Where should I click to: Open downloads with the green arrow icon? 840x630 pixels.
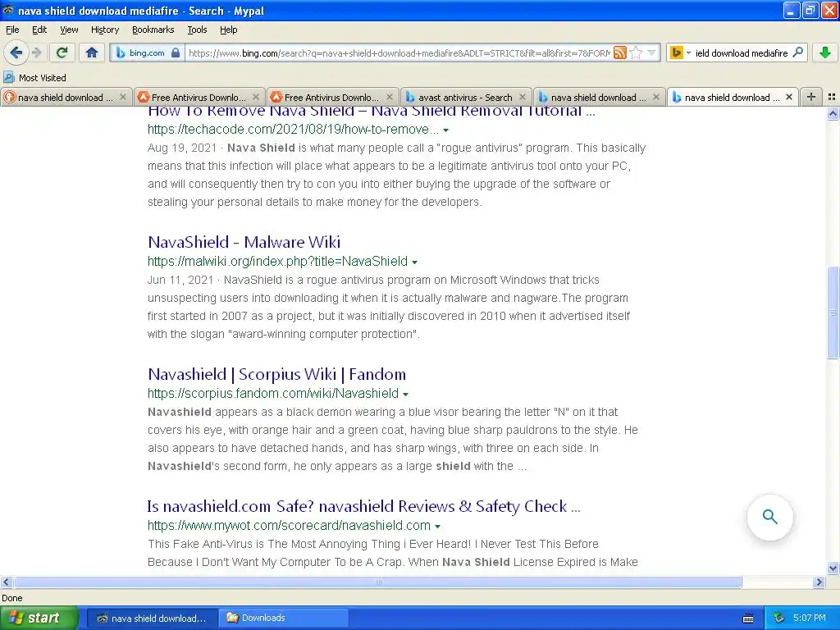click(825, 52)
